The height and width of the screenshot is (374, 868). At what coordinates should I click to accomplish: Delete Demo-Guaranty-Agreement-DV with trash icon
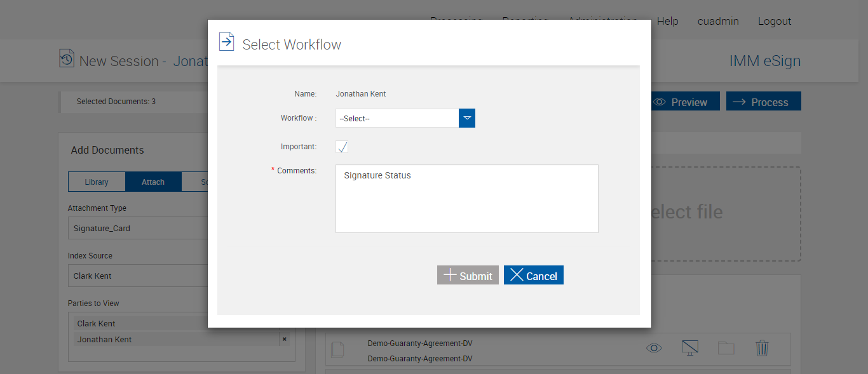(x=762, y=348)
